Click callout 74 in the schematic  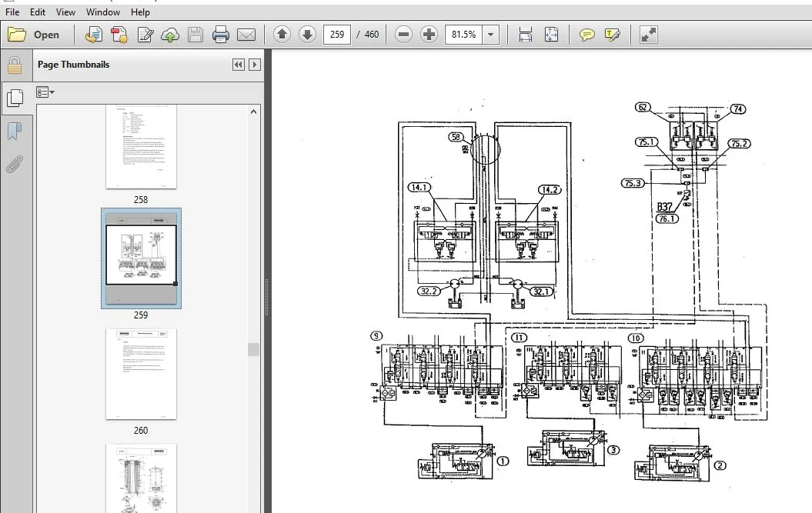(738, 109)
